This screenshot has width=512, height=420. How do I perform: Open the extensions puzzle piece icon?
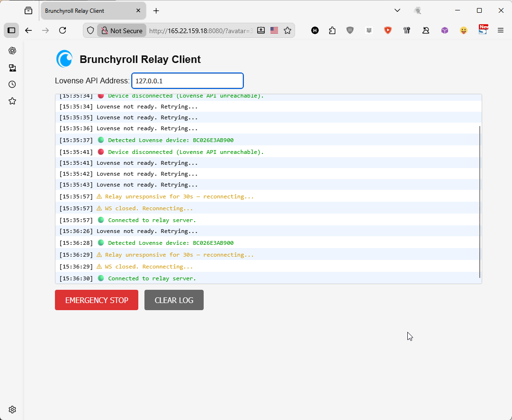[x=332, y=30]
